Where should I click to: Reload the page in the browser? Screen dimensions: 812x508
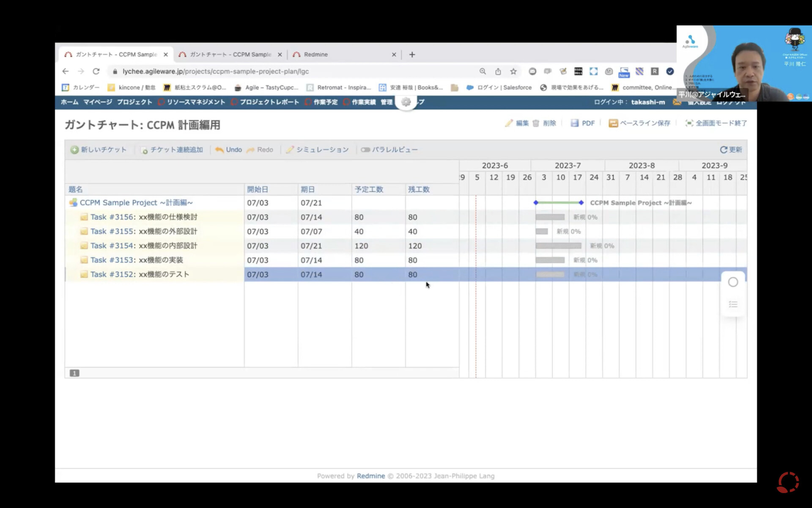96,72
